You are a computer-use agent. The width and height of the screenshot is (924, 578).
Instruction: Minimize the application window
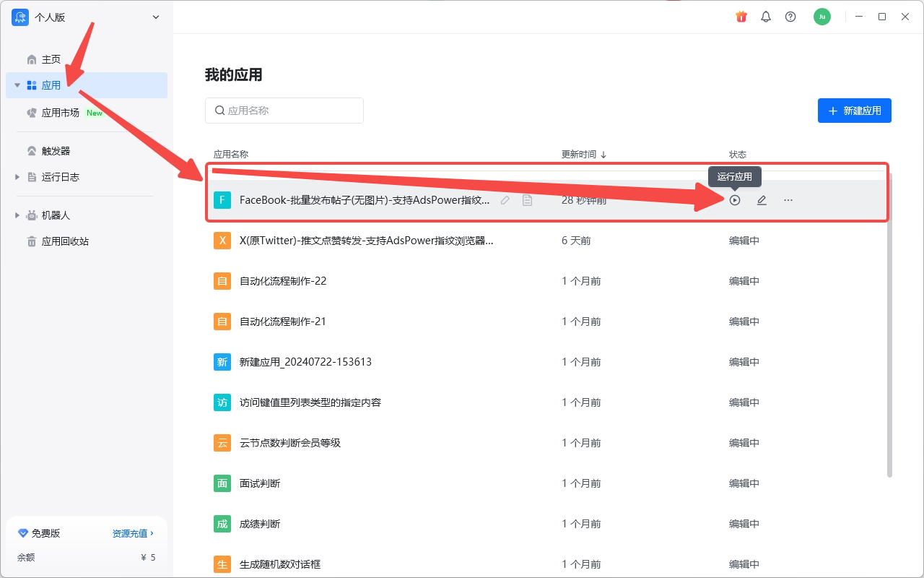pyautogui.click(x=859, y=17)
